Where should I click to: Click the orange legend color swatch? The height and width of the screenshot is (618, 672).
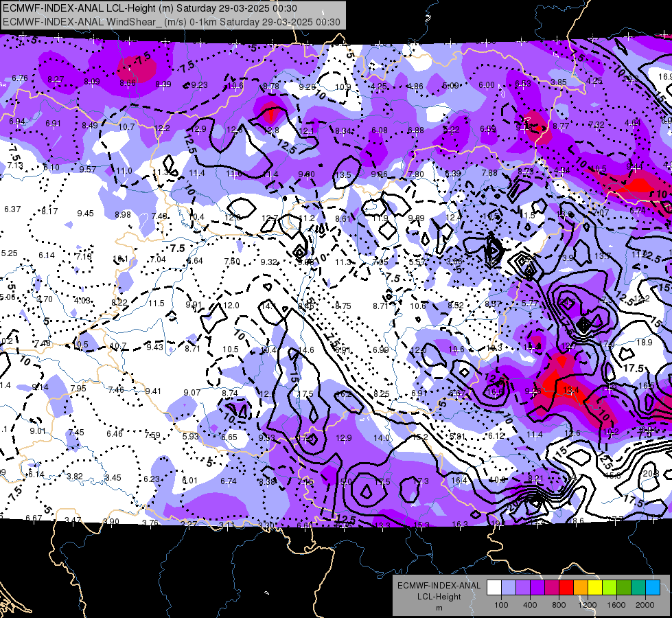tap(580, 588)
